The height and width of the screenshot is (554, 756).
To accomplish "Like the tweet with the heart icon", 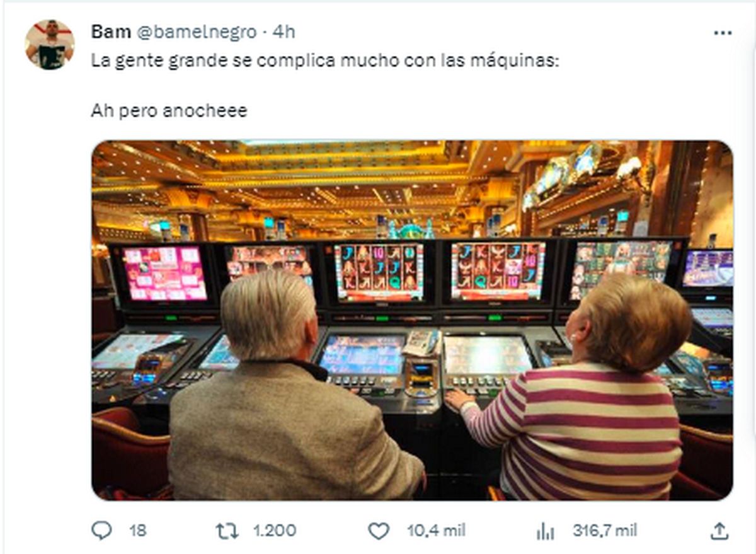I will coord(378,531).
